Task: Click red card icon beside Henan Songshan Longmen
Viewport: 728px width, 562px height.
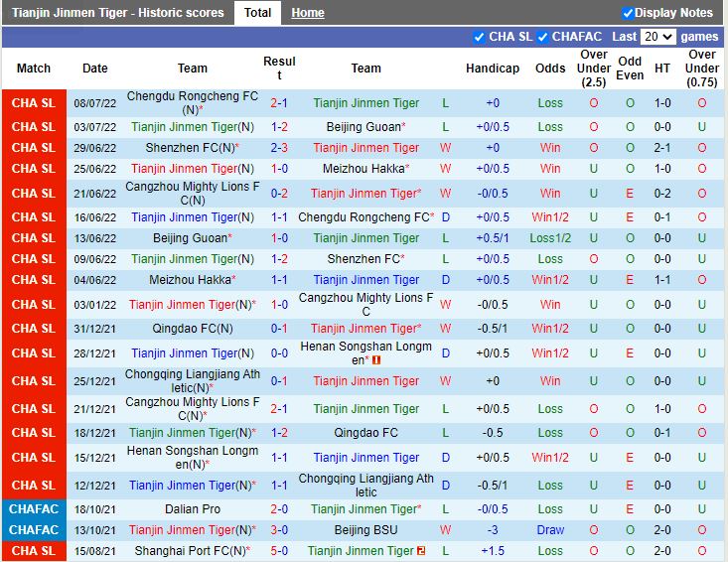Action: pyautogui.click(x=376, y=359)
